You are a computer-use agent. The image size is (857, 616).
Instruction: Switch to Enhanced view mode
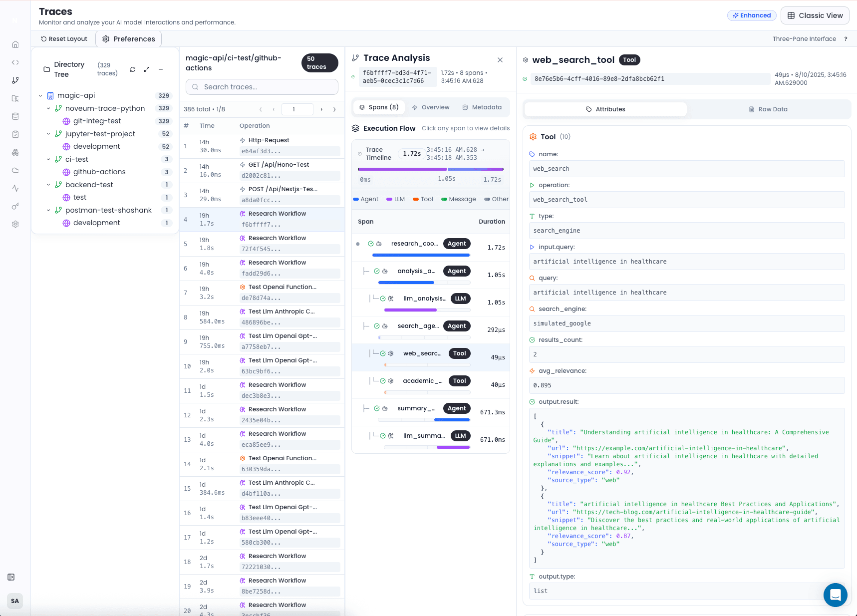click(x=752, y=15)
